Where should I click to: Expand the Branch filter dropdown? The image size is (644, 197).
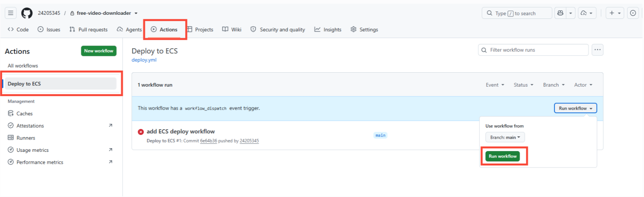pos(554,85)
